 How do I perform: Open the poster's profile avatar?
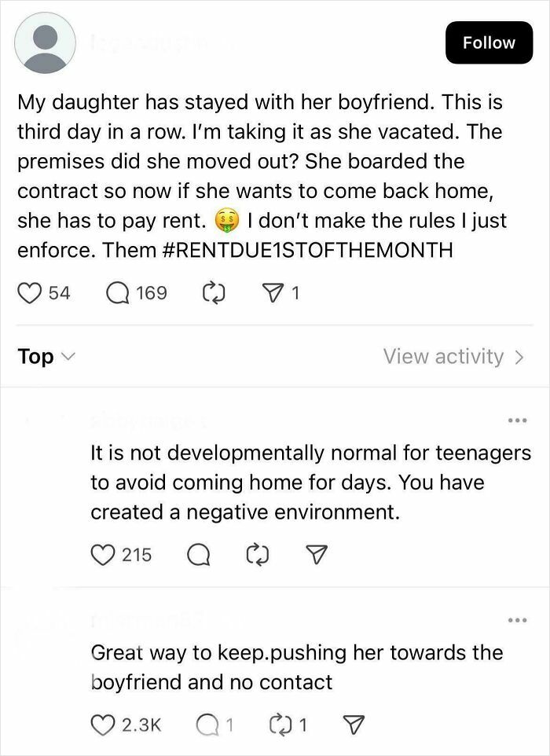[45, 43]
